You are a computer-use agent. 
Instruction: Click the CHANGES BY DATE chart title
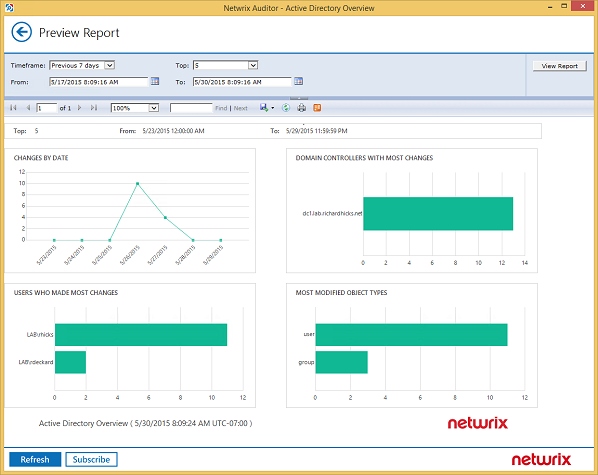pos(41,158)
